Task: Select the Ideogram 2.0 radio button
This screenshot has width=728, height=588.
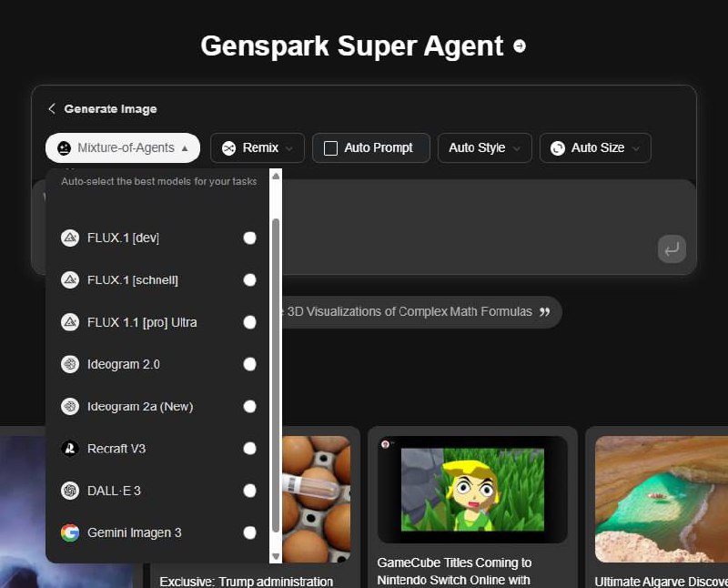Action: point(249,364)
